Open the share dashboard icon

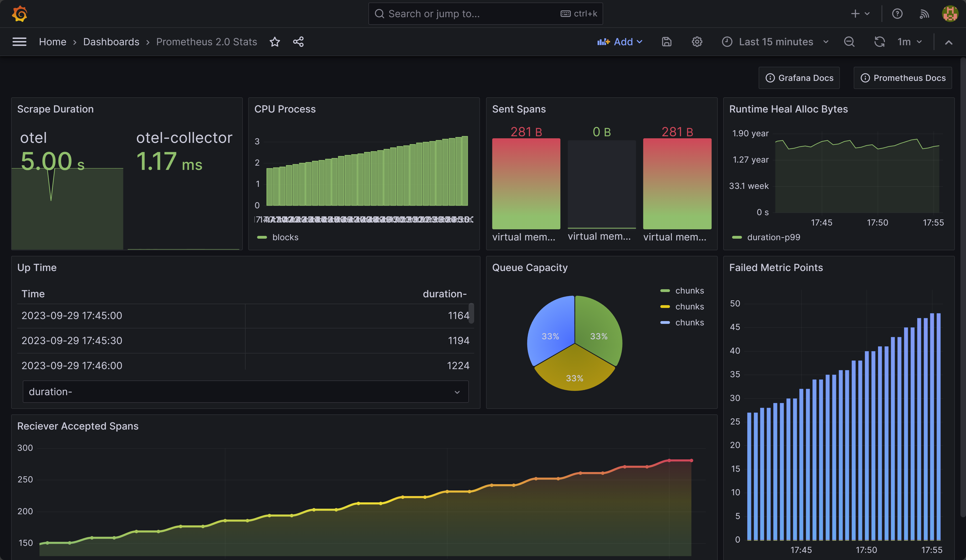298,42
